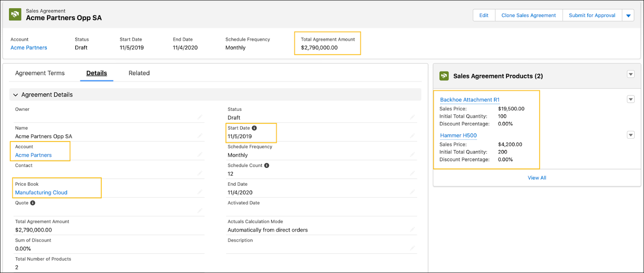644x273 pixels.
Task: Click the Edit button
Action: click(484, 15)
